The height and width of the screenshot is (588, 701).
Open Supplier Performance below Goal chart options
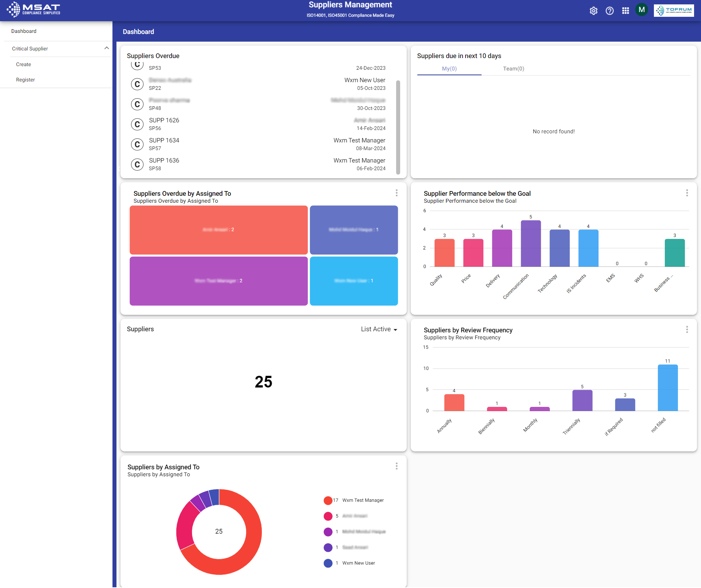[687, 193]
